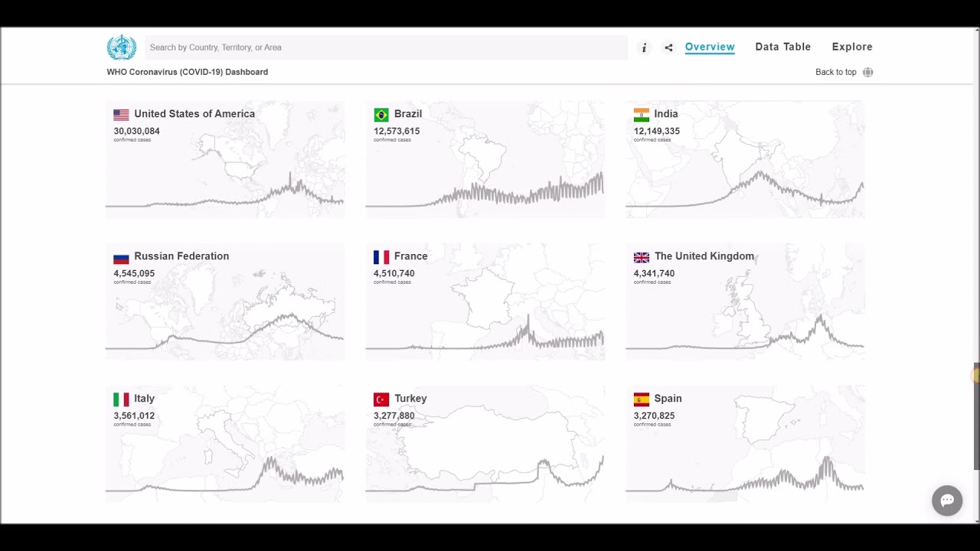980x551 pixels.
Task: Click the globe icon beside Back to top
Action: tap(867, 72)
